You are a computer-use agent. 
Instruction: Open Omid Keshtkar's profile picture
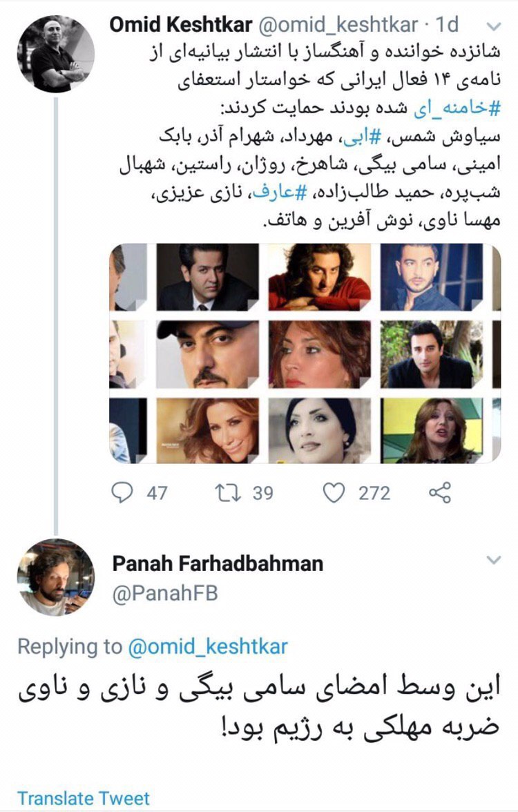pyautogui.click(x=55, y=54)
